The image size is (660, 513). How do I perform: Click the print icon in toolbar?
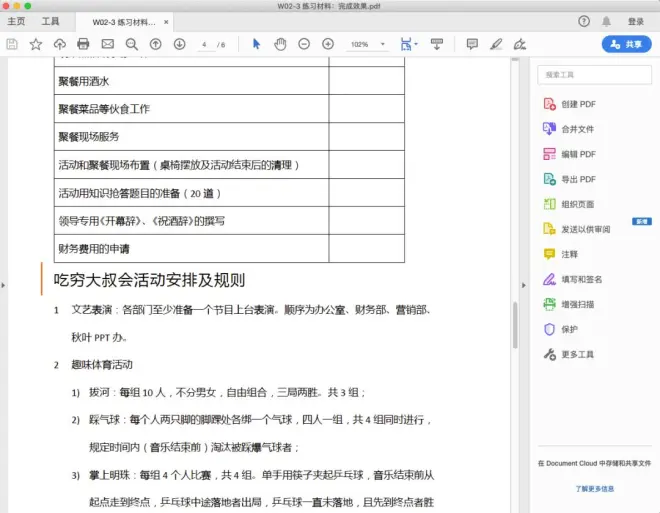pyautogui.click(x=83, y=44)
